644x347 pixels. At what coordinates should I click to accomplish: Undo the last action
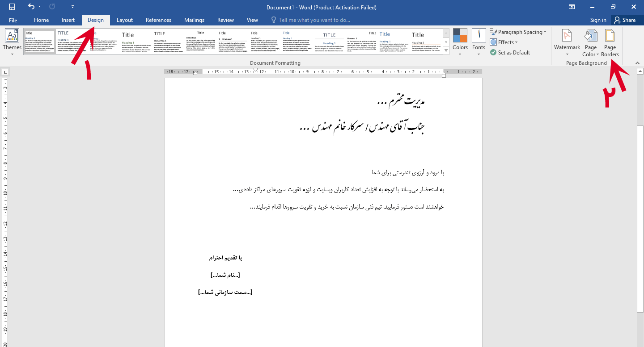31,7
